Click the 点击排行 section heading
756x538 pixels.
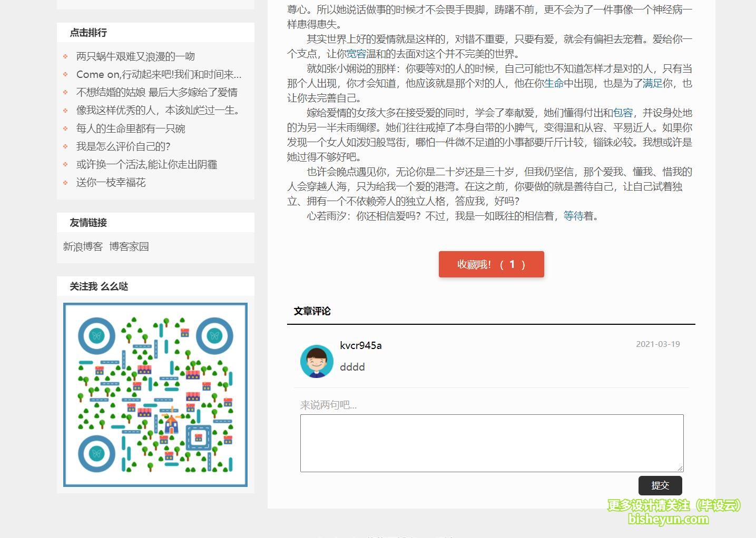89,33
